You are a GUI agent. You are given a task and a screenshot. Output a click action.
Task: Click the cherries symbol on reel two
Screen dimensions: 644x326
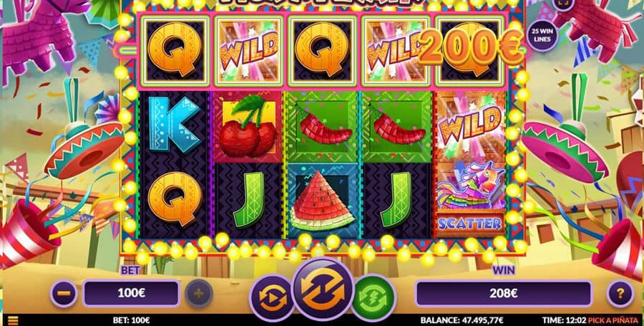pos(248,127)
